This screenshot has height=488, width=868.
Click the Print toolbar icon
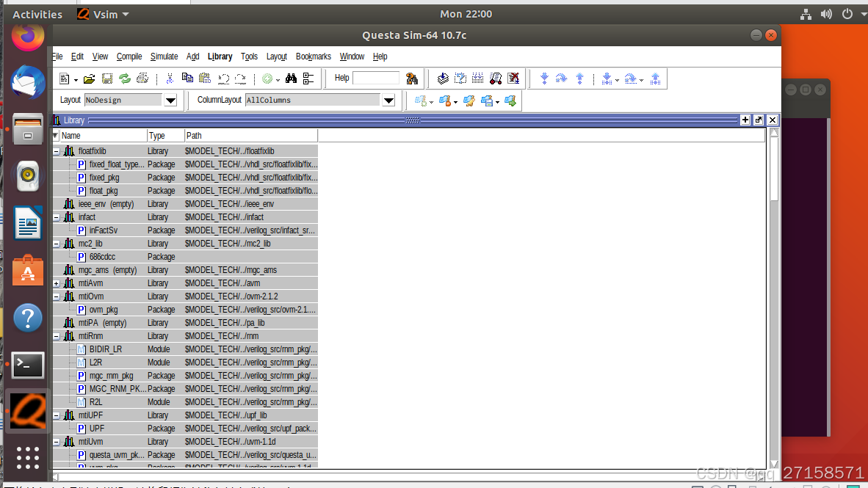[142, 79]
